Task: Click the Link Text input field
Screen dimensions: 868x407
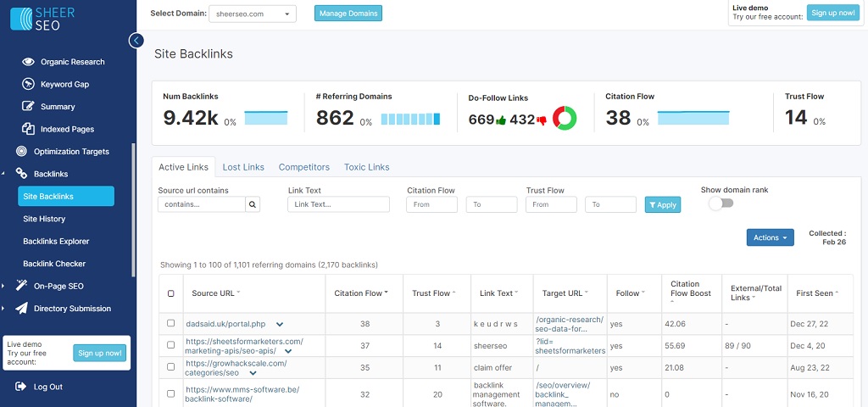Action: pyautogui.click(x=338, y=204)
